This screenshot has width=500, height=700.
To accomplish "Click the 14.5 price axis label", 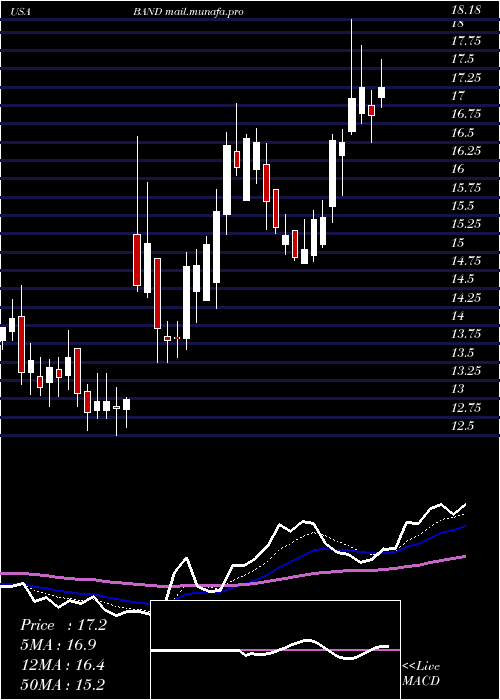I will point(463,279).
